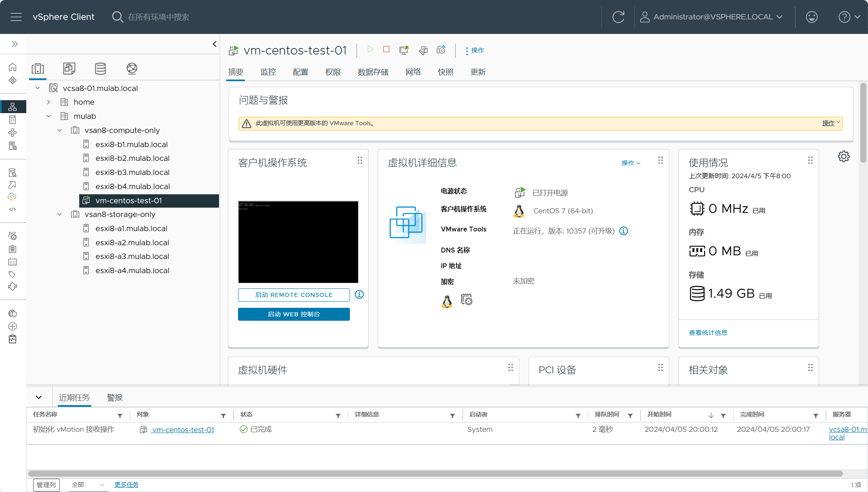The width and height of the screenshot is (868, 492).
Task: Click the VM console thumbnail preview
Action: (298, 242)
